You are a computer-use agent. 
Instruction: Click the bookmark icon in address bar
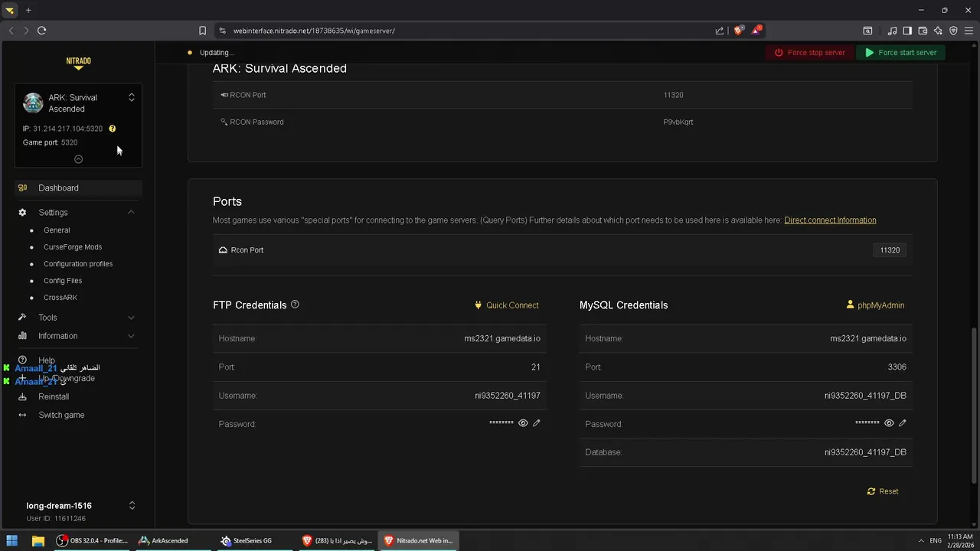(202, 31)
